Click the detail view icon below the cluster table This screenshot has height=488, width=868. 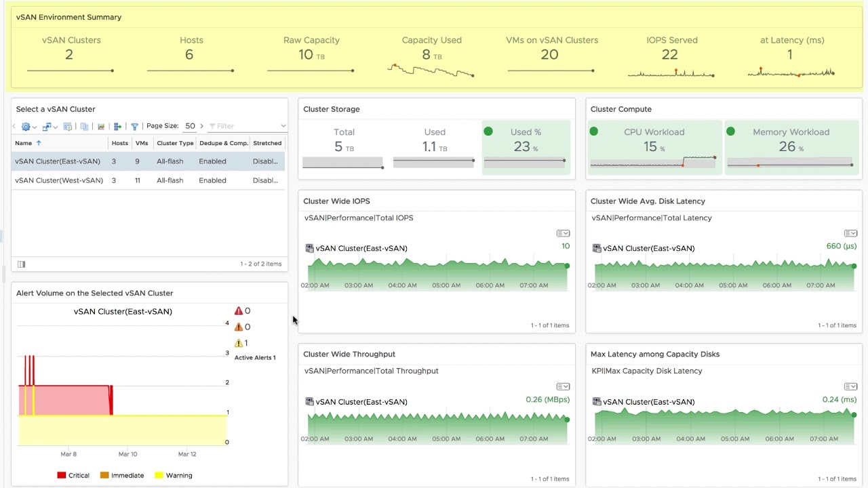(x=21, y=264)
